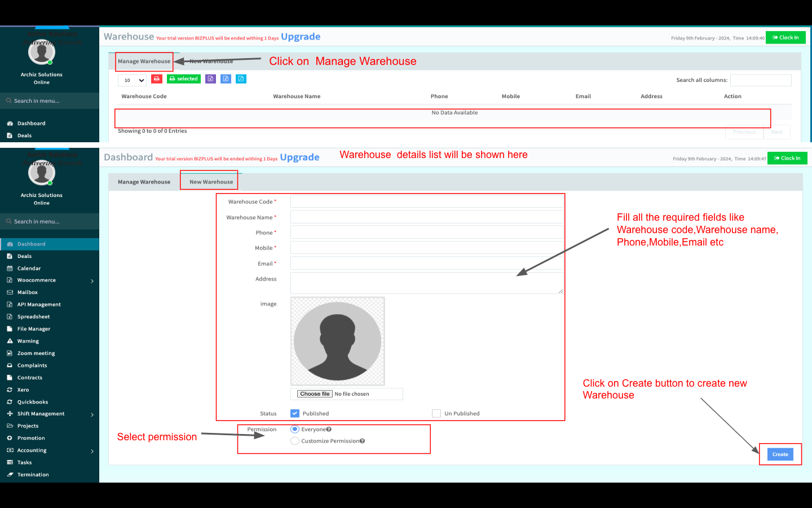Switch to the New Warehouse tab in form
812x508 pixels.
tap(211, 182)
